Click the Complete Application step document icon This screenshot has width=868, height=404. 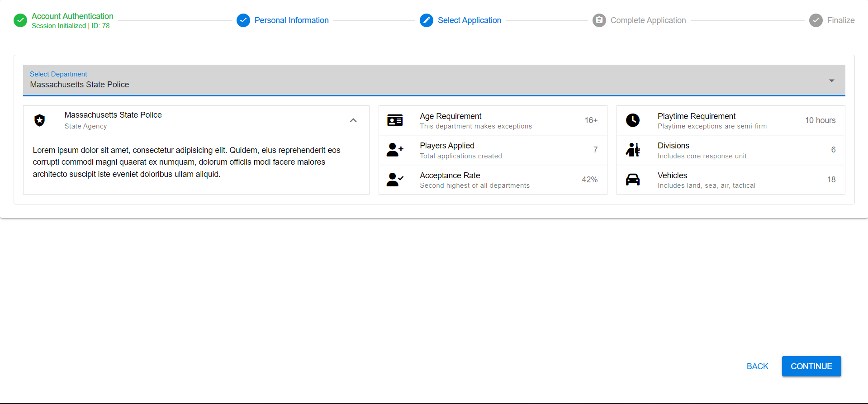tap(599, 20)
